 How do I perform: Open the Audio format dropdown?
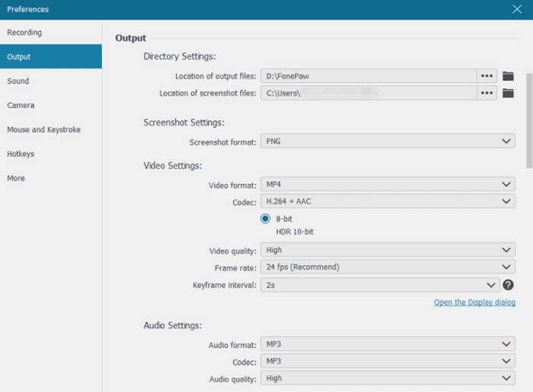click(388, 344)
